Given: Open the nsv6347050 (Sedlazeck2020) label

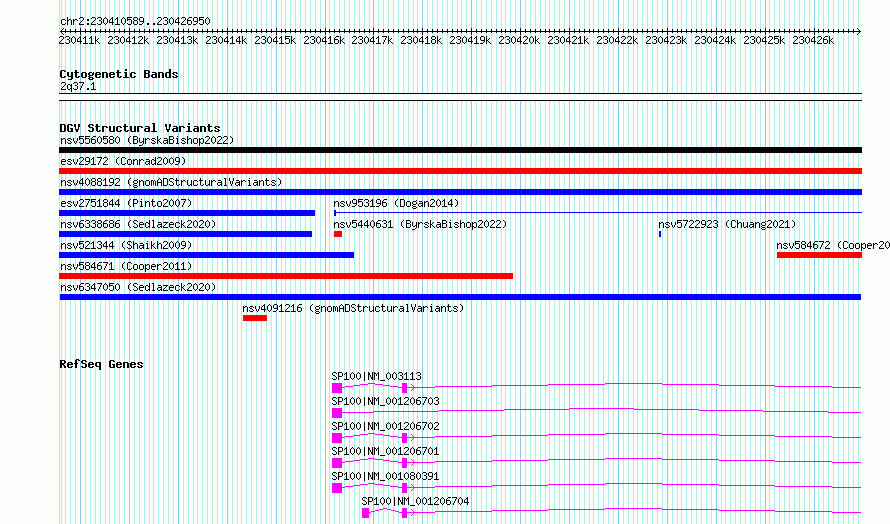Looking at the screenshot, I should [138, 287].
